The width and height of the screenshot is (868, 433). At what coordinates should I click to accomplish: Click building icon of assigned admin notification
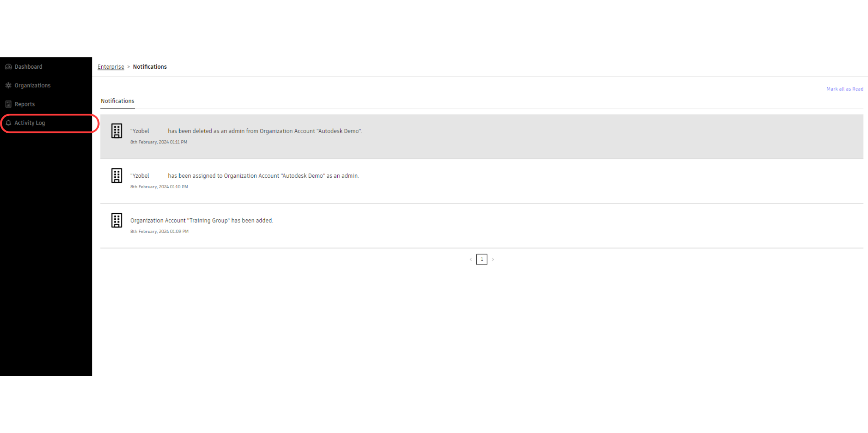click(x=117, y=176)
